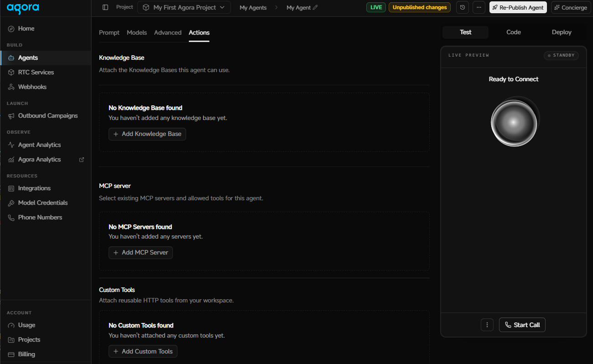The width and height of the screenshot is (593, 364).
Task: Open Outbound Campaigns in the sidebar
Action: pos(46,116)
